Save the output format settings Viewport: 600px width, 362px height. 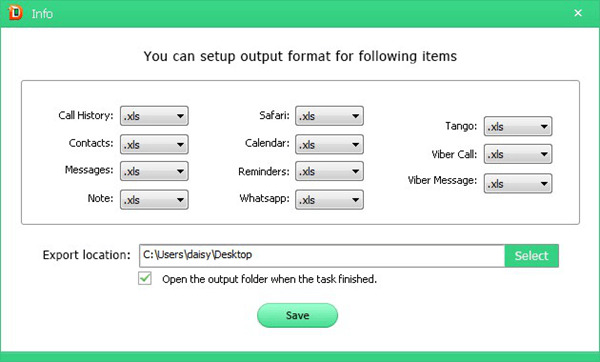tap(297, 315)
